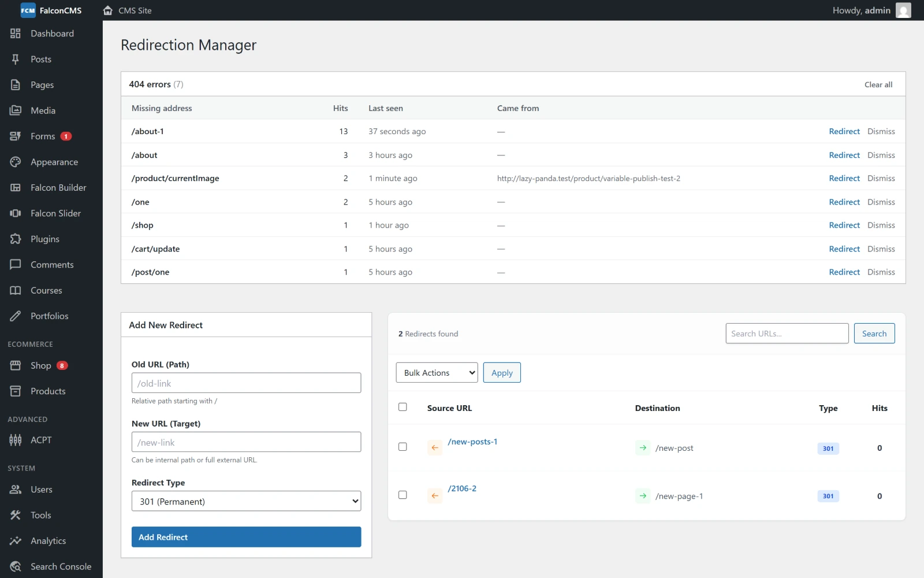This screenshot has height=578, width=924.
Task: Open the Shop storefront icon
Action: click(x=16, y=365)
